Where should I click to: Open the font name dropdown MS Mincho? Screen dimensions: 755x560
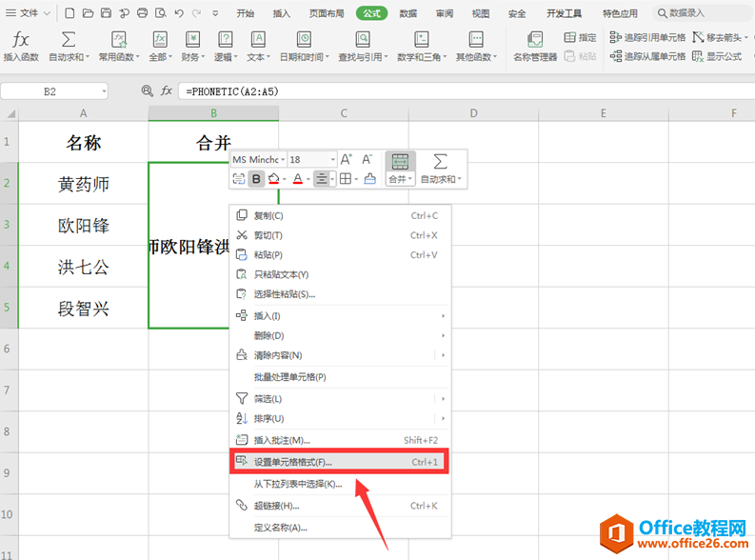coord(257,159)
